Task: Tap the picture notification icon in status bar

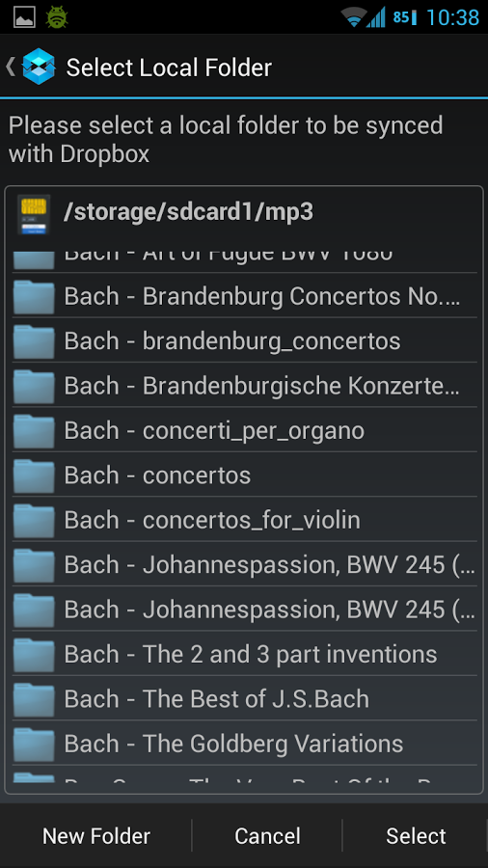Action: coord(24,16)
